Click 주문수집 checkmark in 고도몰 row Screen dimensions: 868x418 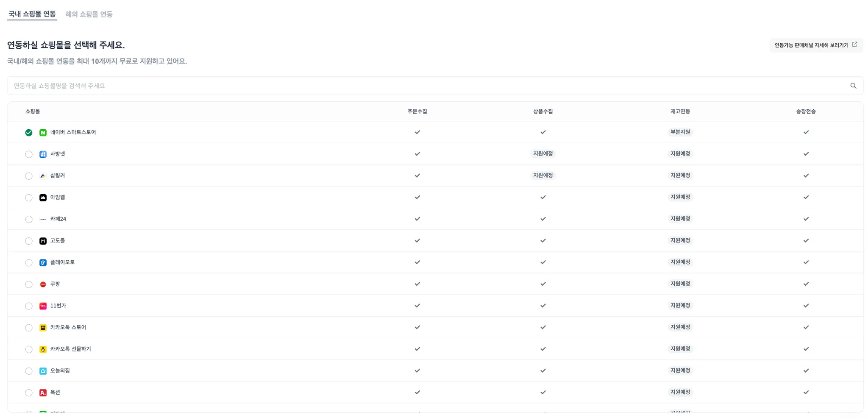point(417,240)
